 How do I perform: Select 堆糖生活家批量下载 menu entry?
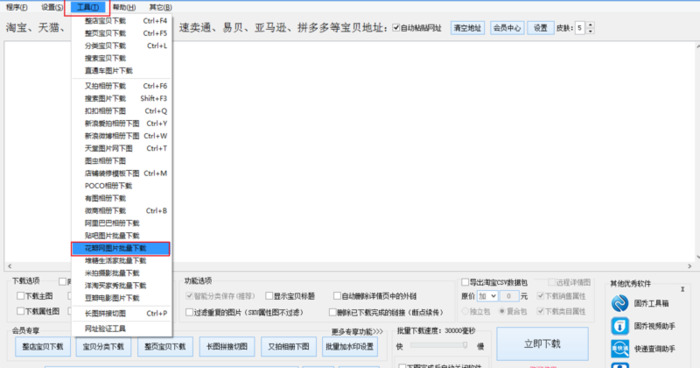(x=121, y=261)
